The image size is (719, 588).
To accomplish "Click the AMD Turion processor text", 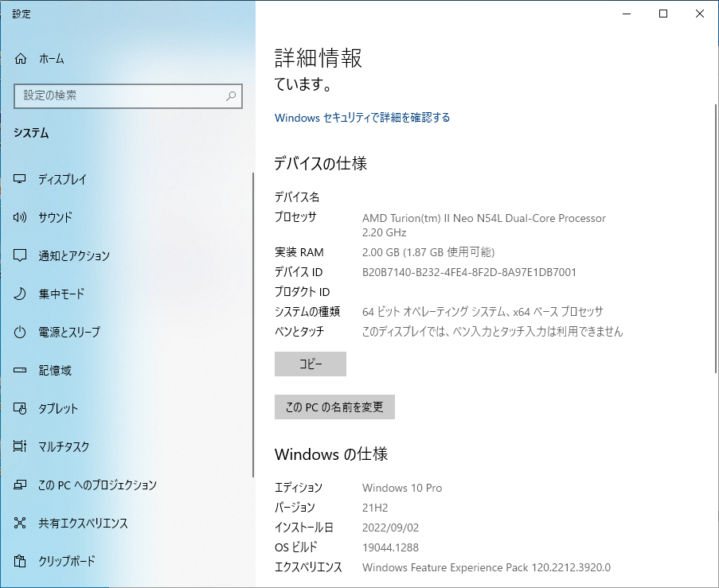I will click(x=484, y=225).
